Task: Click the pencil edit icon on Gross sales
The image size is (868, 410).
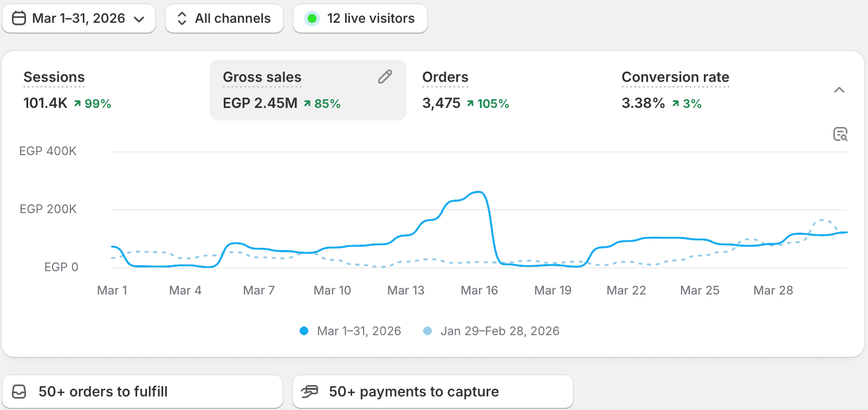Action: 385,77
